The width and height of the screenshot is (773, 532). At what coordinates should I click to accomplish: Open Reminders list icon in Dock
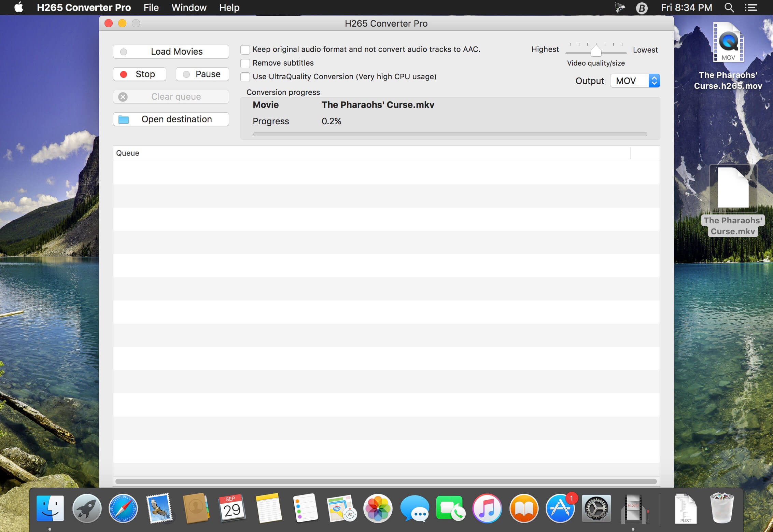[305, 508]
